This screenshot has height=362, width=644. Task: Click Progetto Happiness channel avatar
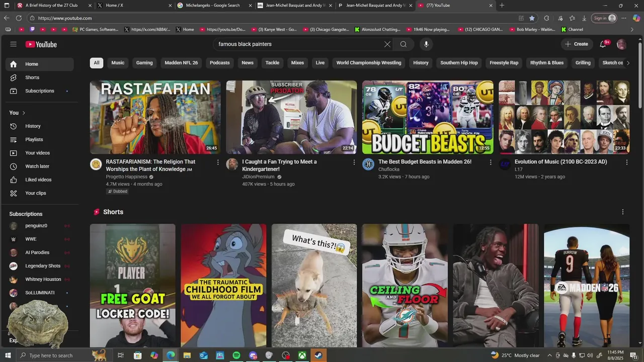pyautogui.click(x=96, y=164)
